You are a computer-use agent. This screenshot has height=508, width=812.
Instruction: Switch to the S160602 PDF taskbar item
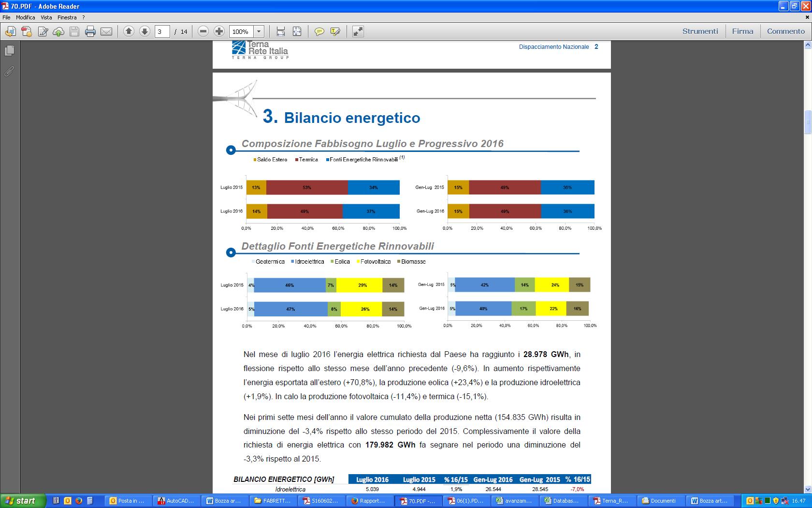pyautogui.click(x=321, y=501)
